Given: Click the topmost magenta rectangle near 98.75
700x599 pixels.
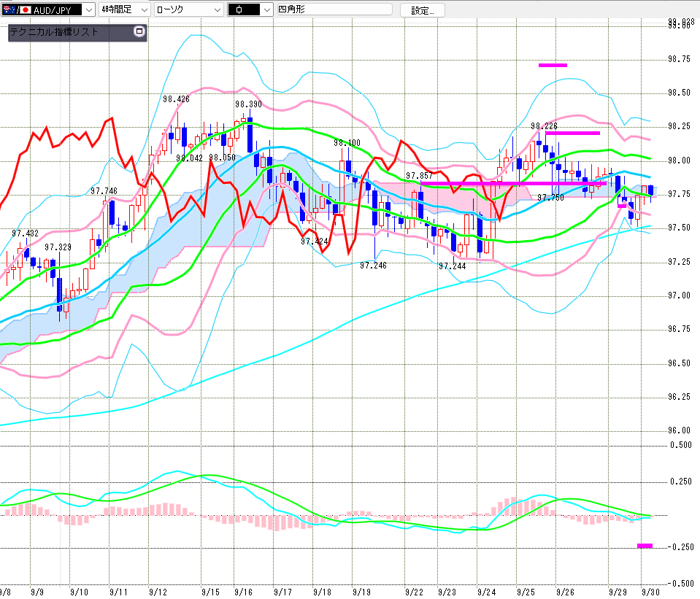Looking at the screenshot, I should coord(553,65).
